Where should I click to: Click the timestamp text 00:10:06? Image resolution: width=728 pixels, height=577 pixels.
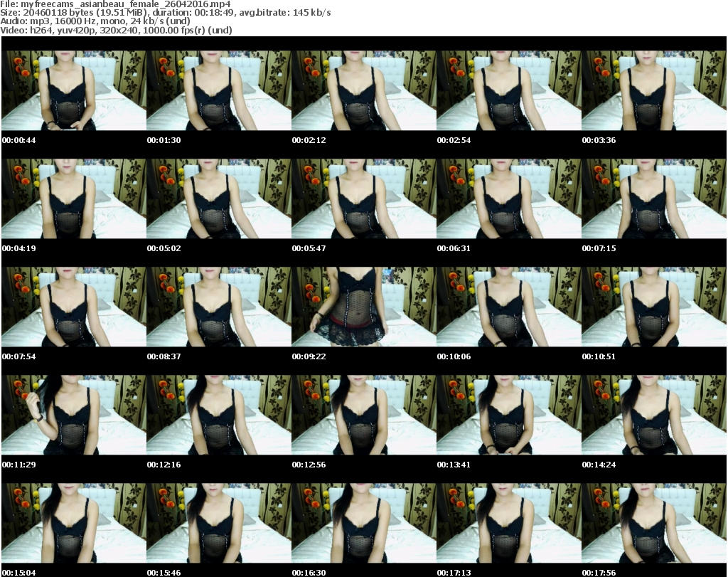click(454, 356)
